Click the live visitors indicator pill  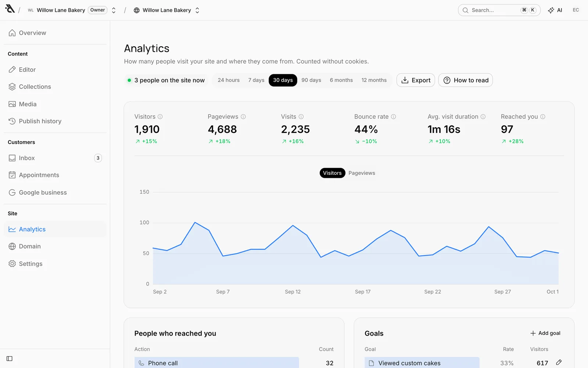point(166,80)
